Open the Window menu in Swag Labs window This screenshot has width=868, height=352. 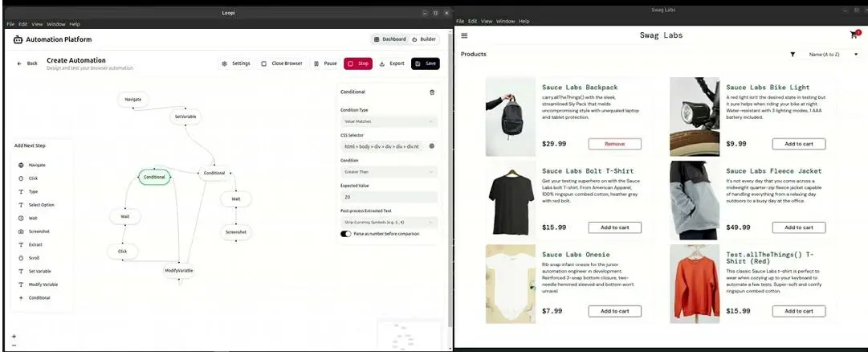click(x=505, y=21)
